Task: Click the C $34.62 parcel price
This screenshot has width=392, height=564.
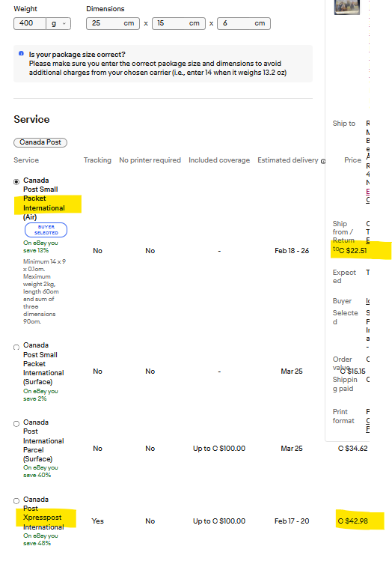Action: (x=353, y=448)
